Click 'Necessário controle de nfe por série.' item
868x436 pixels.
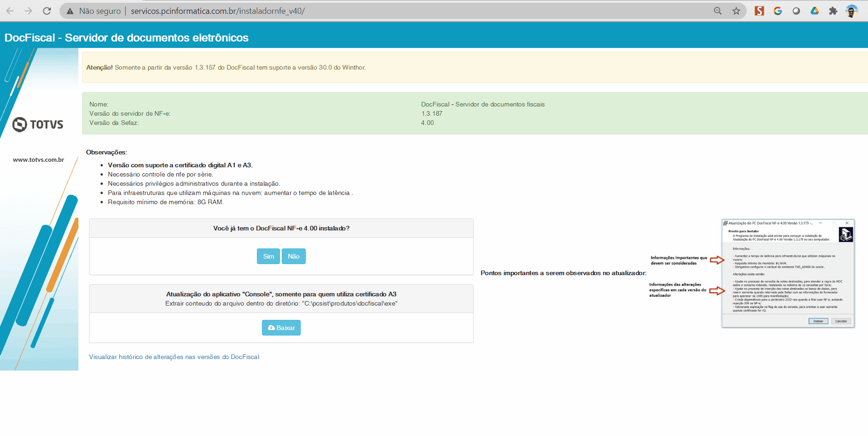[x=161, y=174]
